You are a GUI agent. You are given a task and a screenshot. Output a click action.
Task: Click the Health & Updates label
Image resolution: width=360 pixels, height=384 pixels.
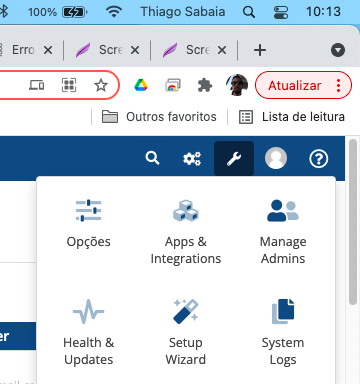point(88,351)
